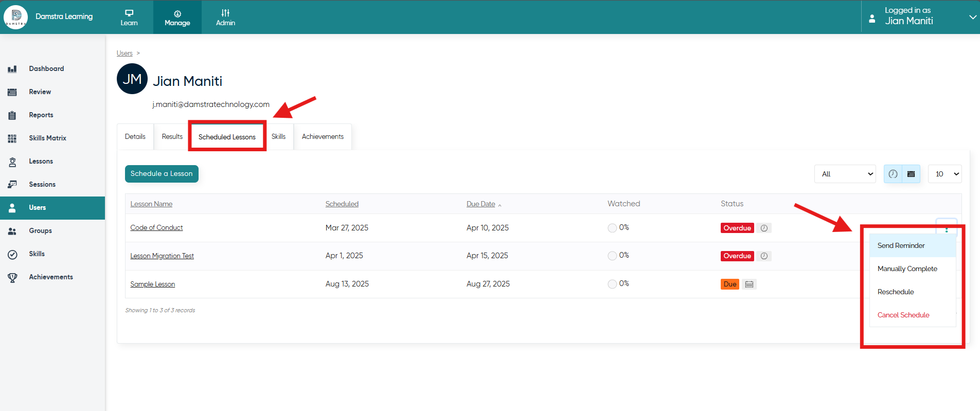Click the Reports clipboard icon
Image resolution: width=980 pixels, height=411 pixels.
click(12, 115)
